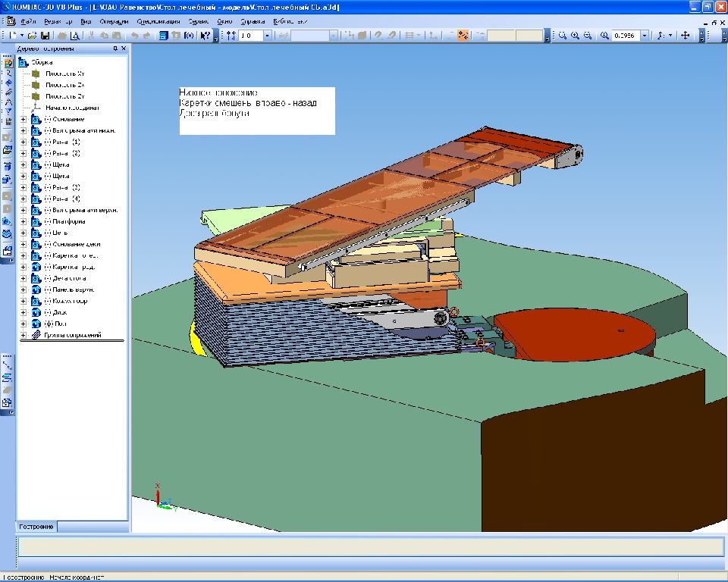The image size is (728, 582).
Task: Open the zoom scale dropdown
Action: (645, 36)
